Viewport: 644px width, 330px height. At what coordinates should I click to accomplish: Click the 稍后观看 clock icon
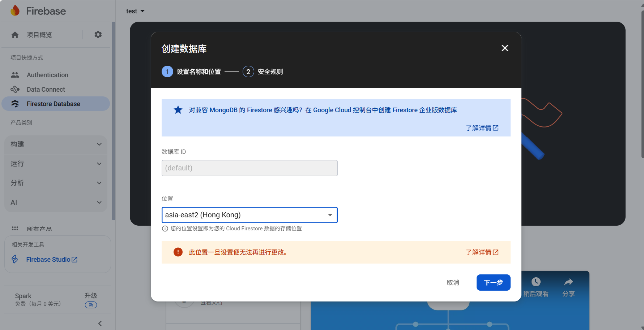pos(536,282)
